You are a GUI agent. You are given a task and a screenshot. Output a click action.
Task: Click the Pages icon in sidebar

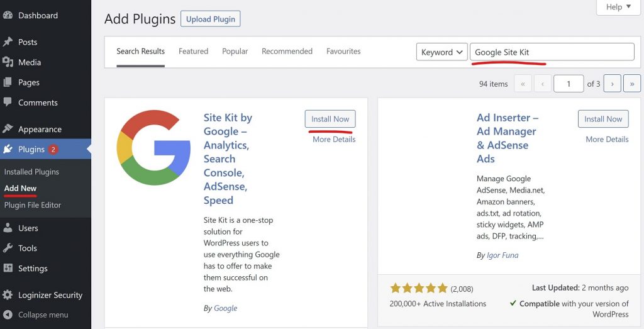(8, 82)
